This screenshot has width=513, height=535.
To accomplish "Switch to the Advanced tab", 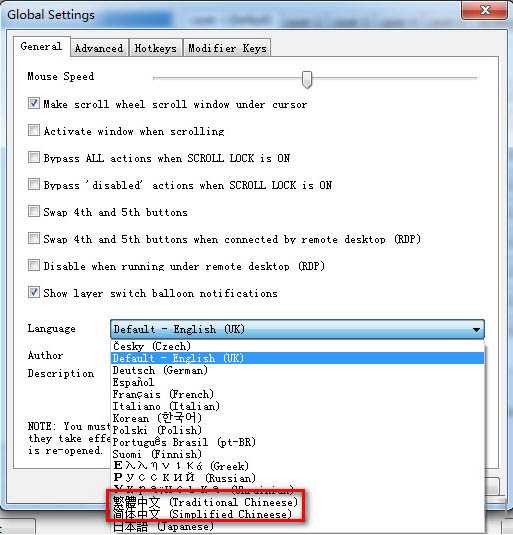I will (99, 48).
